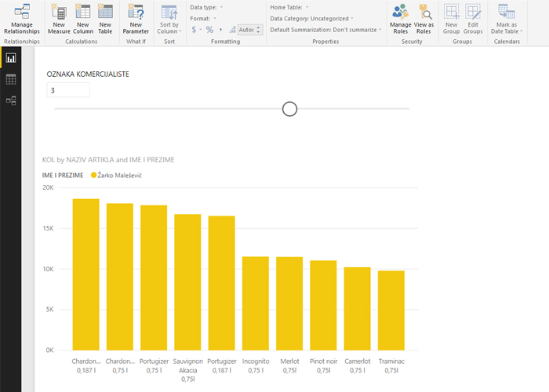Click the percent format button

tap(209, 30)
